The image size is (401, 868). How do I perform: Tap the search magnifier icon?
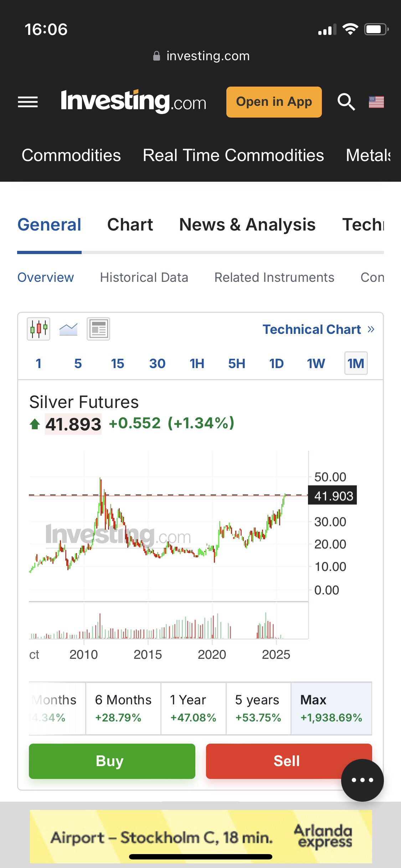point(346,102)
